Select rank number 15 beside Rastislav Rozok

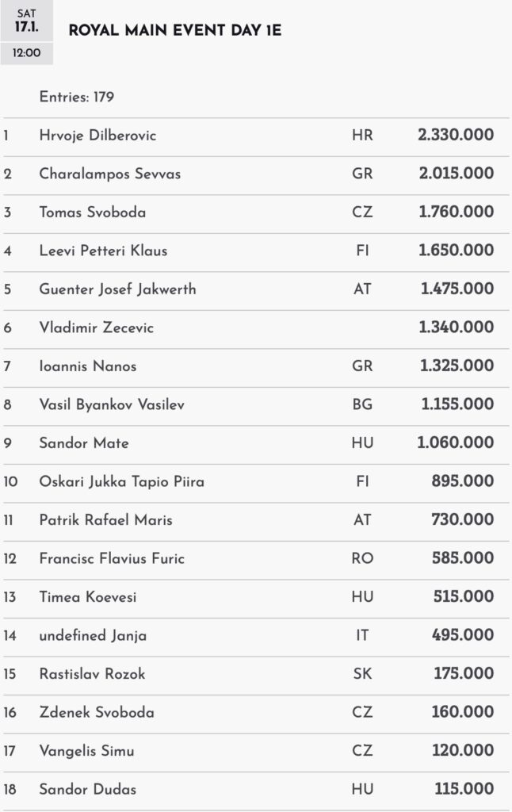[10, 674]
